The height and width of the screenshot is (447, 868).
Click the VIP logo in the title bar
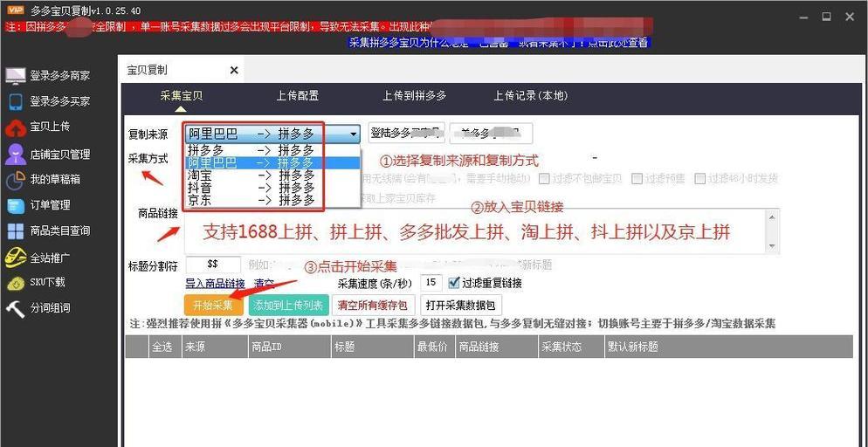click(15, 10)
